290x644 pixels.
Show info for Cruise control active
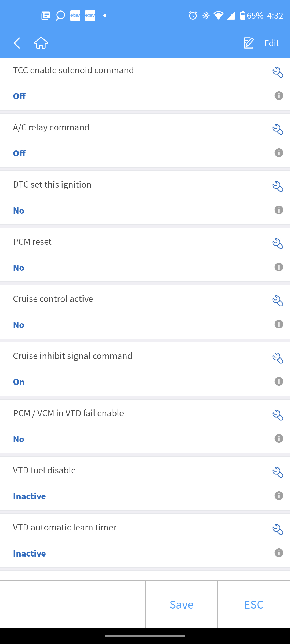(279, 324)
